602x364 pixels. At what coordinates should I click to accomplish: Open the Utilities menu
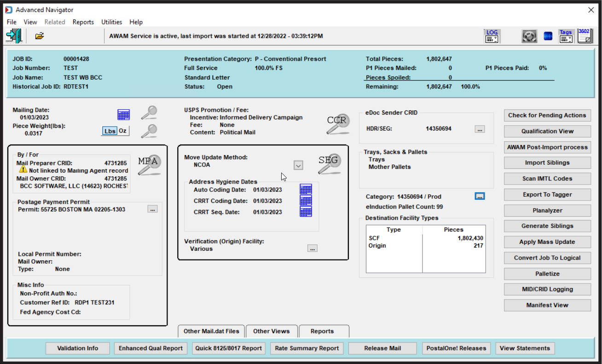click(x=112, y=22)
